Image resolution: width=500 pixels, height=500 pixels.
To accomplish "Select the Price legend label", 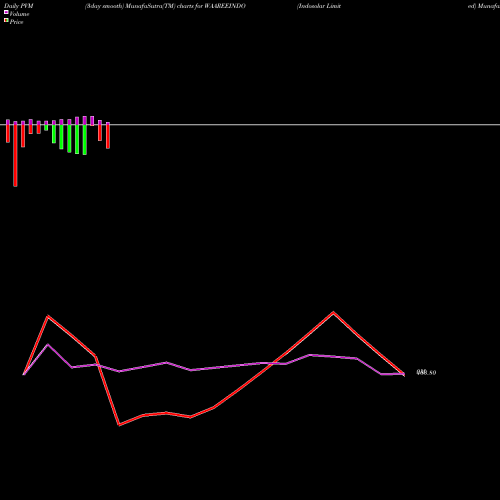I will 16,22.
